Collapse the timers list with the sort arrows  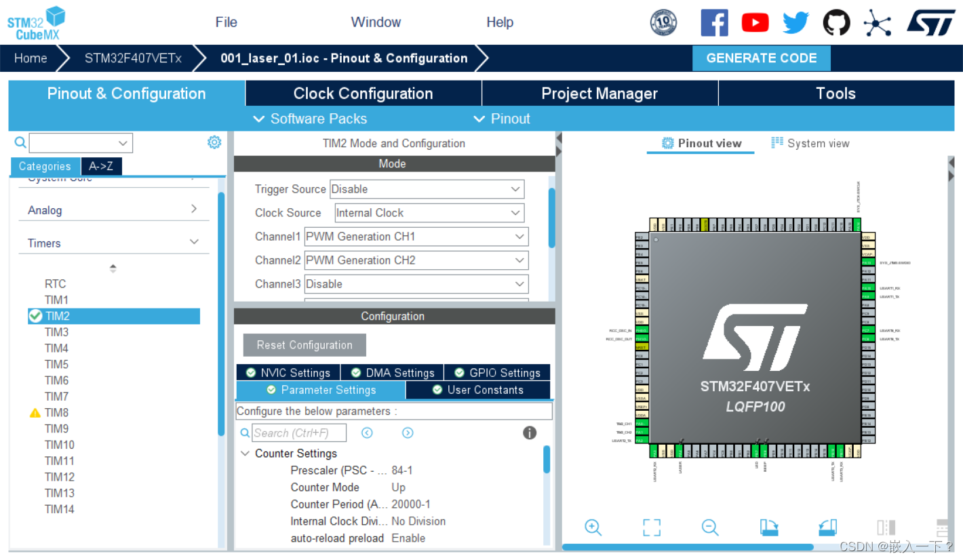113,268
